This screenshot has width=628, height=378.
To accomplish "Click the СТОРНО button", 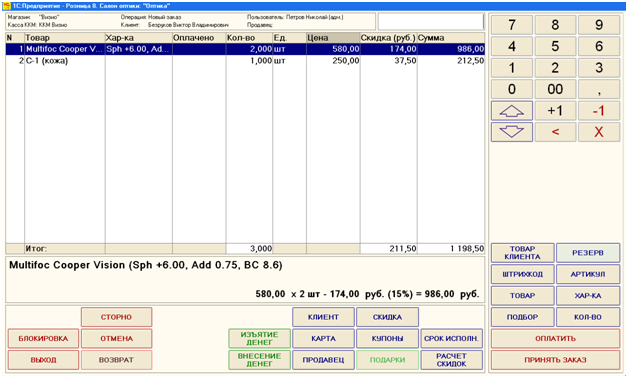I will pyautogui.click(x=117, y=317).
